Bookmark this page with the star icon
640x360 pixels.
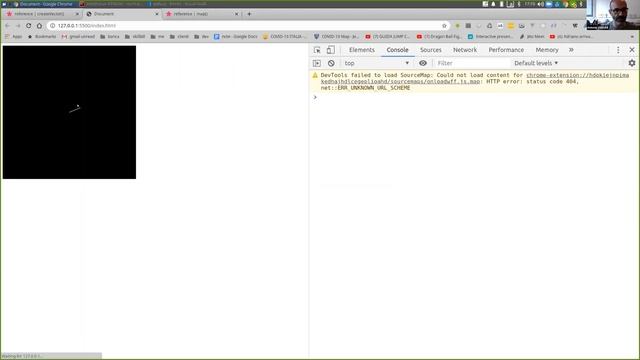tap(444, 26)
